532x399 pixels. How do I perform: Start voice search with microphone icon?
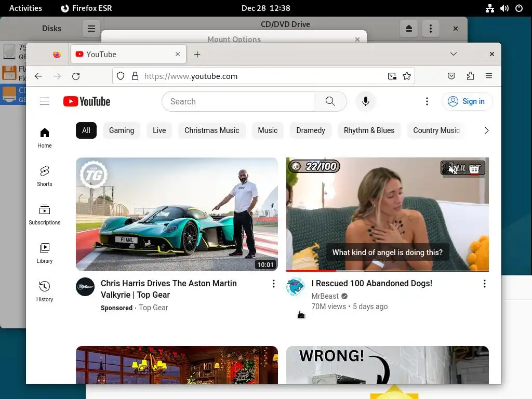point(365,101)
